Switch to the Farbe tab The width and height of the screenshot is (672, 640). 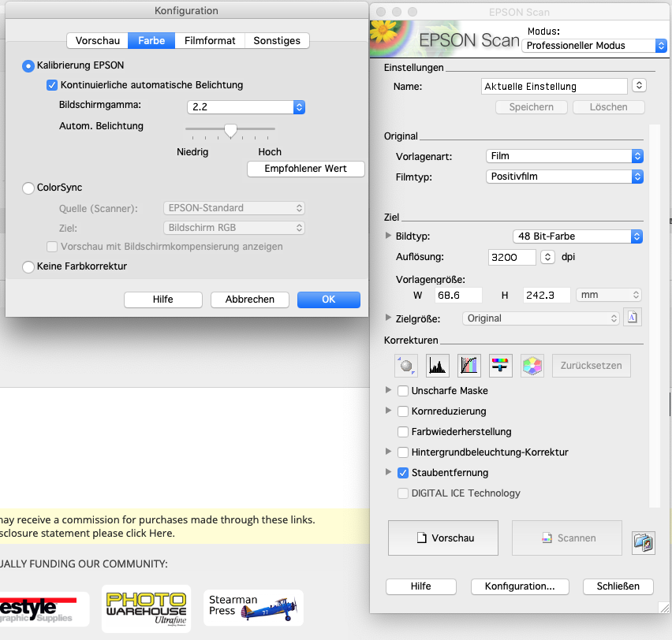tap(151, 41)
